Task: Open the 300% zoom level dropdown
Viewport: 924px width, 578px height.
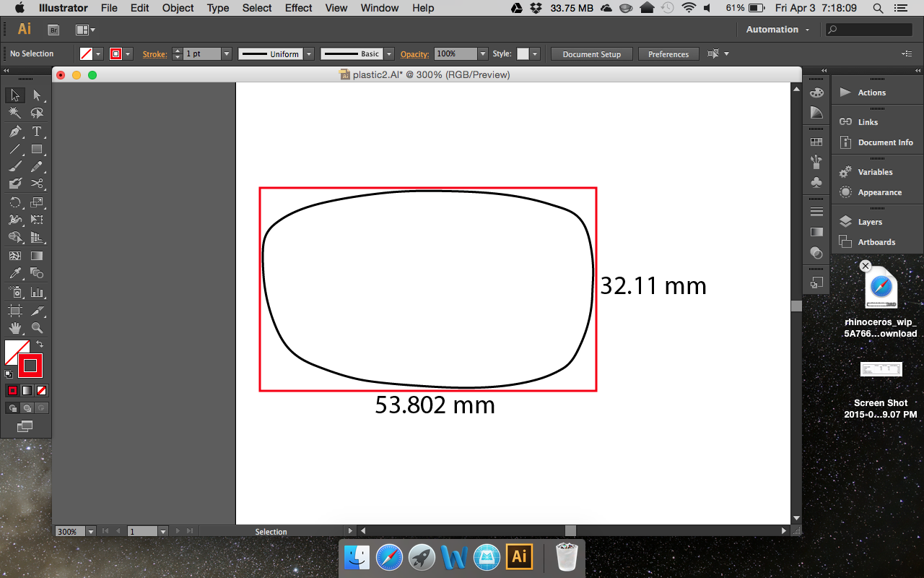Action: 91,531
